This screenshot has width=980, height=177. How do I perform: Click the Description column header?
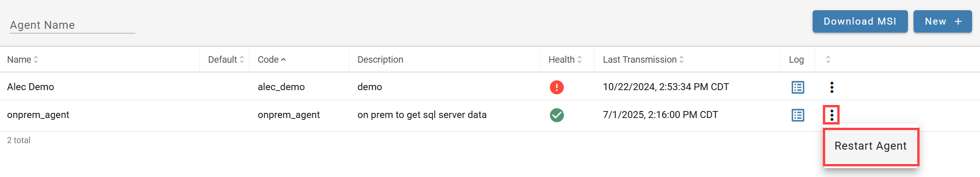(x=380, y=59)
